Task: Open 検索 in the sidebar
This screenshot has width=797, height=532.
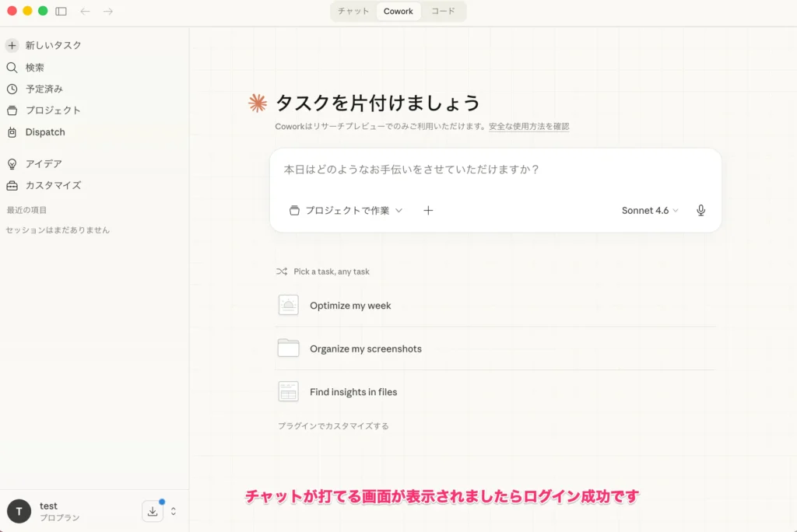Action: click(x=35, y=67)
